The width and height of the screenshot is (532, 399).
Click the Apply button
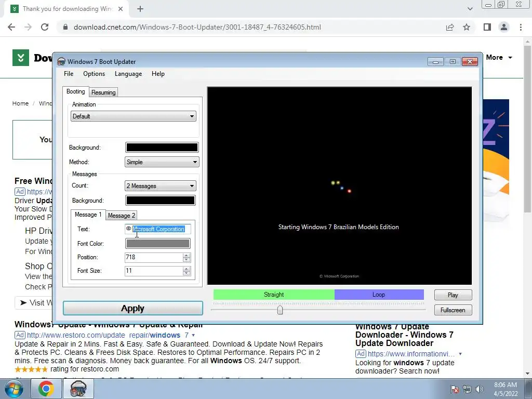coord(133,309)
